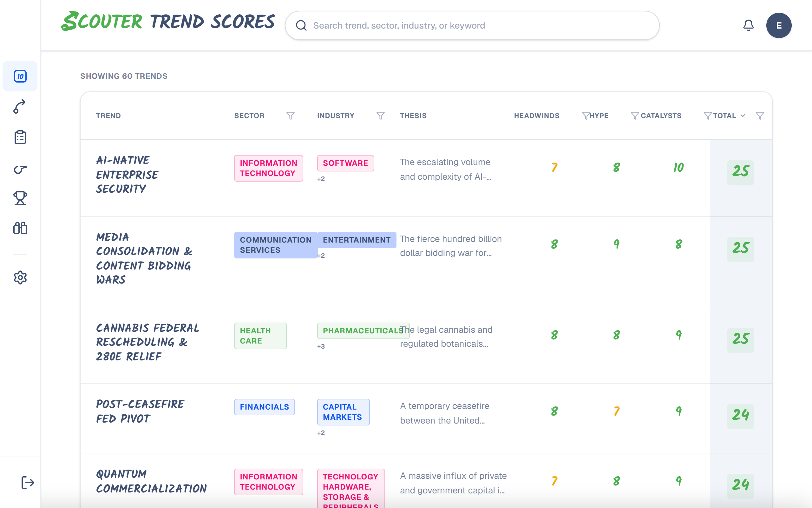The width and height of the screenshot is (812, 508).
Task: Click funnel icon between HYPE and CATALYSTS
Action: [x=635, y=116]
